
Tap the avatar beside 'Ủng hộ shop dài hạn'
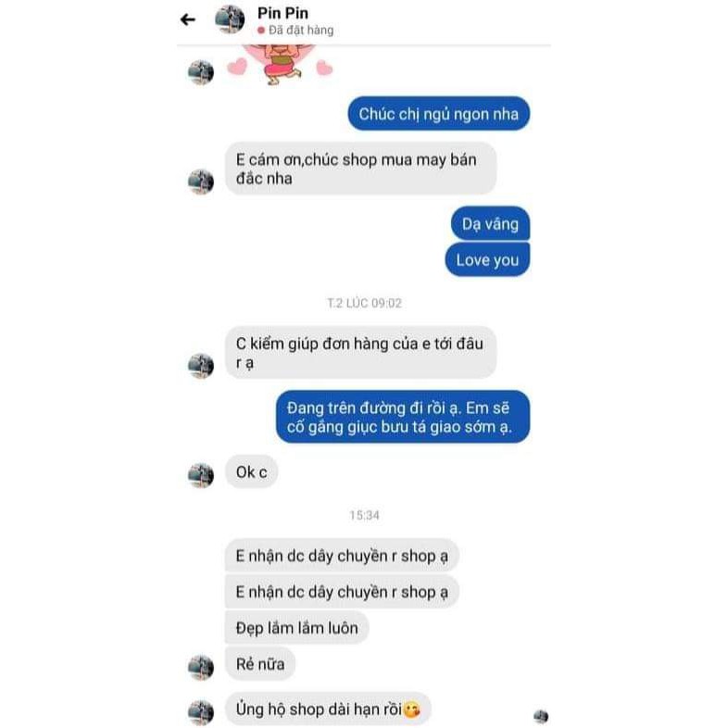click(x=201, y=712)
